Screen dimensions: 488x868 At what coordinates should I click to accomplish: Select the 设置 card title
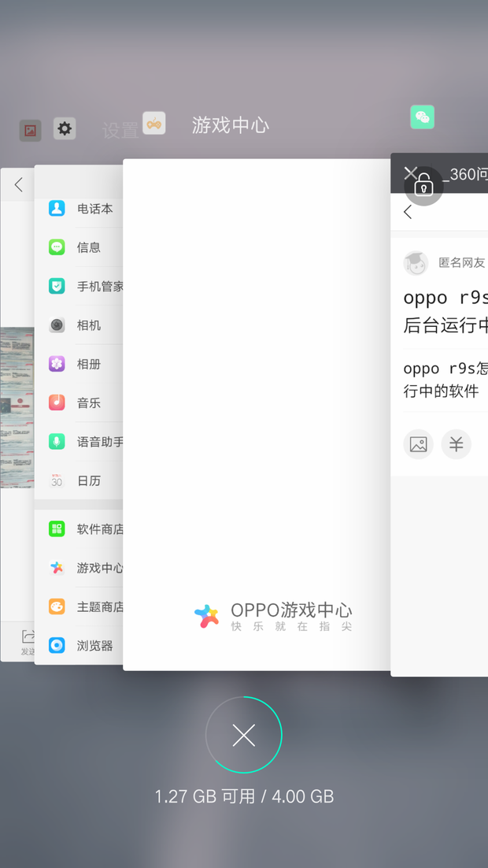coord(120,131)
